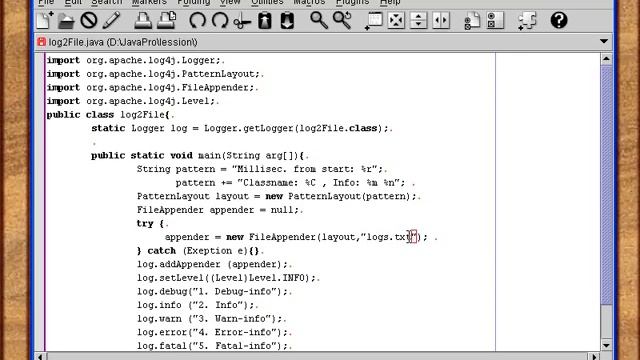Copy selection with up-arrow clipboard icon
This screenshot has width=640, height=360.
click(265, 20)
